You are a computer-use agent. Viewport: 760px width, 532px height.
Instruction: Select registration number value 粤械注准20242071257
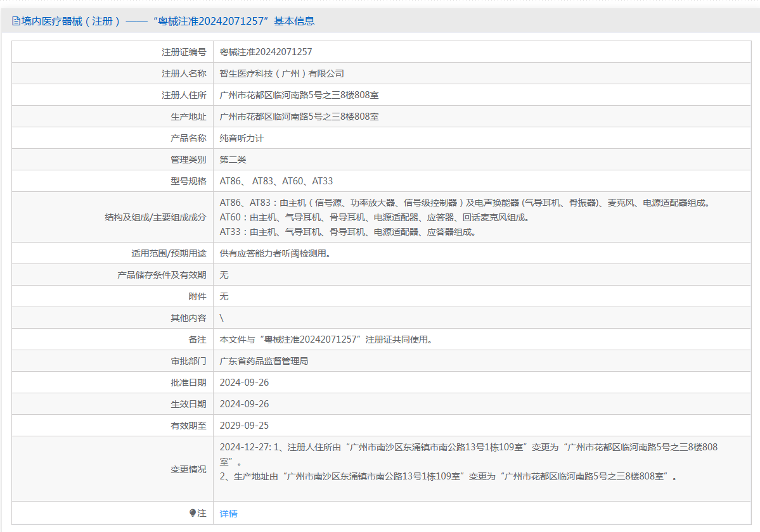point(266,52)
